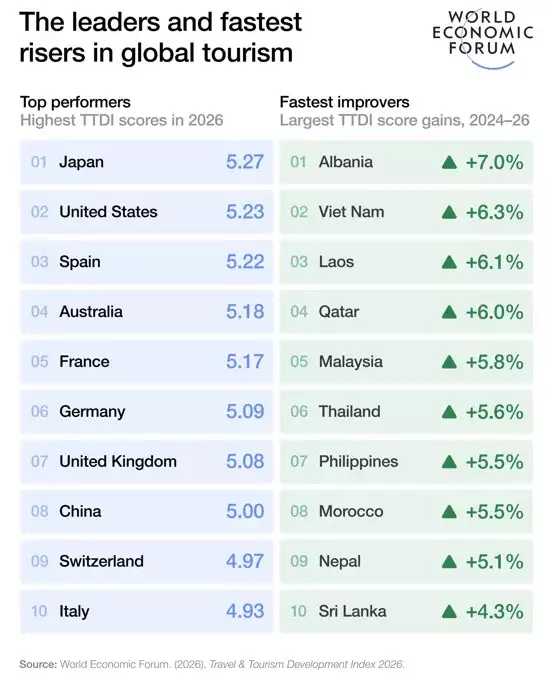Click the up arrow in Thailand row
The height and width of the screenshot is (676, 548).
[449, 412]
